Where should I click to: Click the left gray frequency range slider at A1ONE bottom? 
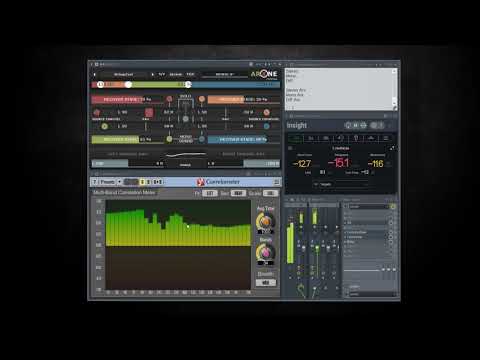click(x=110, y=163)
